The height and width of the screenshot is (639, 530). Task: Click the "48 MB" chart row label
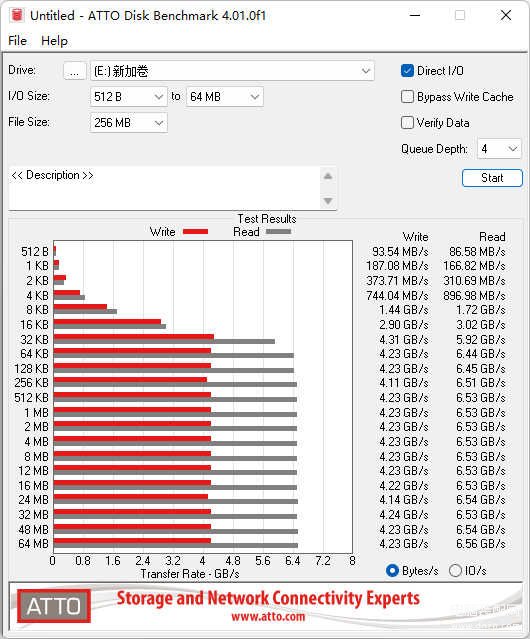click(x=33, y=529)
